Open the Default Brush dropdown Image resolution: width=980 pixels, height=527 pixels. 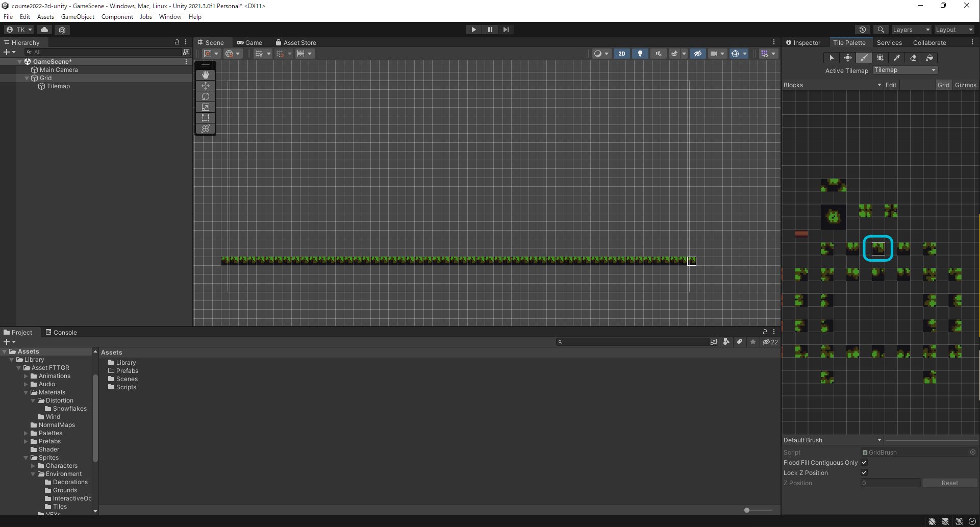[833, 440]
